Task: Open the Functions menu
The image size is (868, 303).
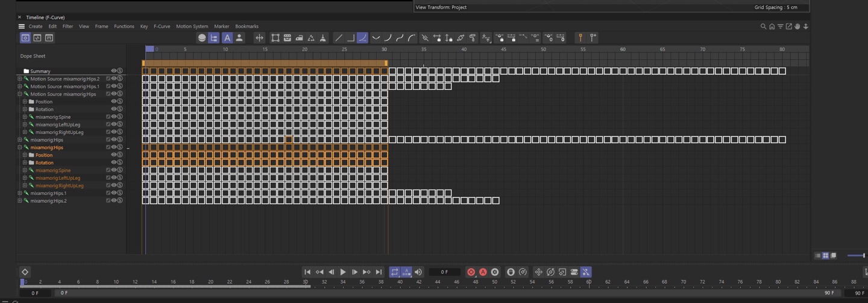Action: 124,27
